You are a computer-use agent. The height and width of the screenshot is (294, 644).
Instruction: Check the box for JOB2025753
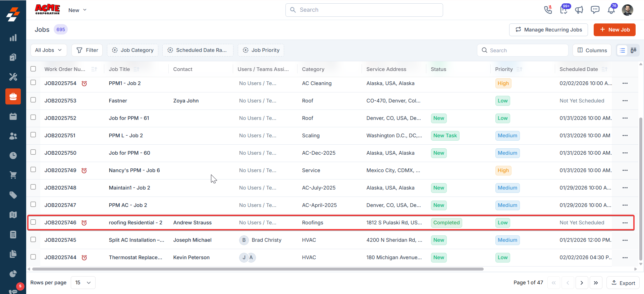33,100
